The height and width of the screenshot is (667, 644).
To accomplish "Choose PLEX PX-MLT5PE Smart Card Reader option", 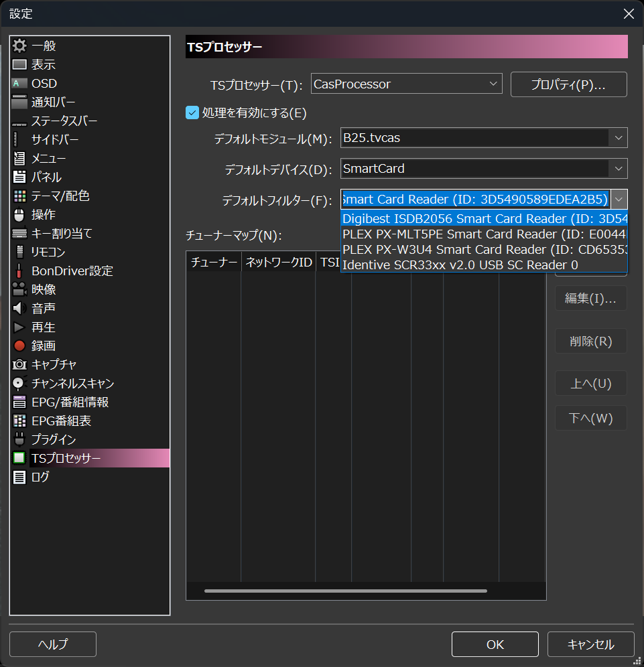I will click(x=485, y=234).
